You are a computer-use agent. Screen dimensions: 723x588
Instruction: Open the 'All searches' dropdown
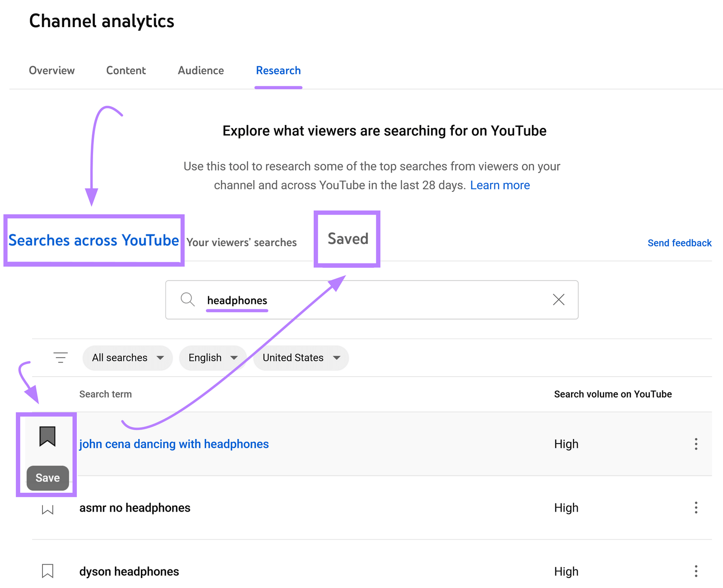pos(127,358)
